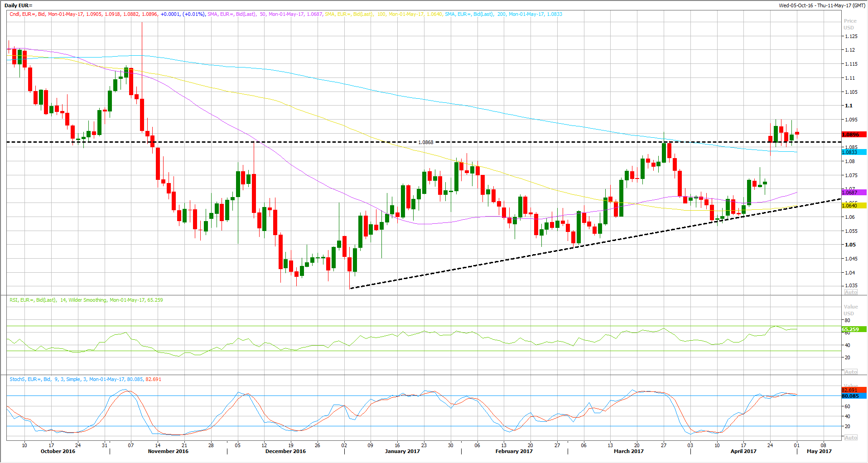Select the Cndl EUR= Bid candle legend entry
Image resolution: width=868 pixels, height=463 pixels.
107,14
